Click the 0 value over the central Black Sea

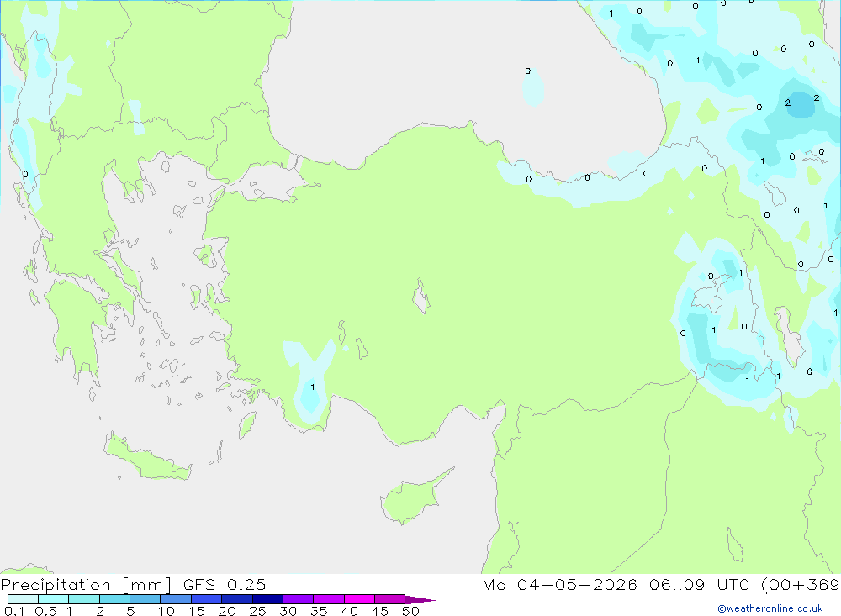(x=528, y=71)
